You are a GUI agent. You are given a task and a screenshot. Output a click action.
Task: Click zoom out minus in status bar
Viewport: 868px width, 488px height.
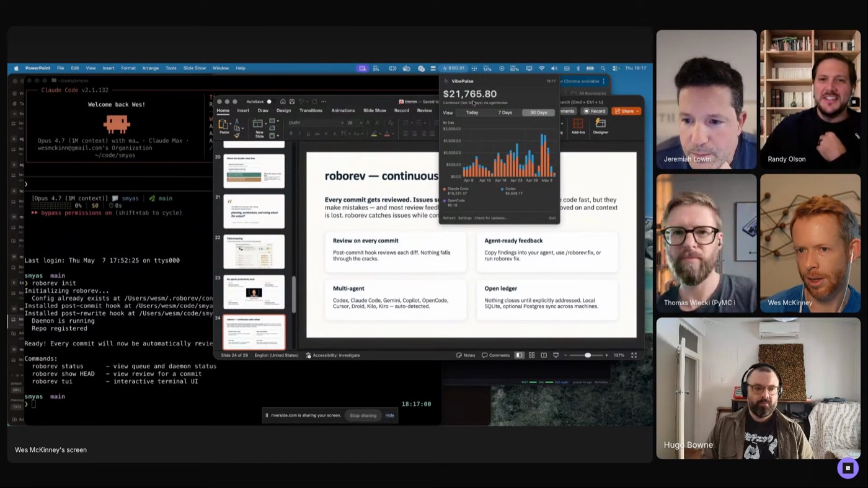coord(565,355)
